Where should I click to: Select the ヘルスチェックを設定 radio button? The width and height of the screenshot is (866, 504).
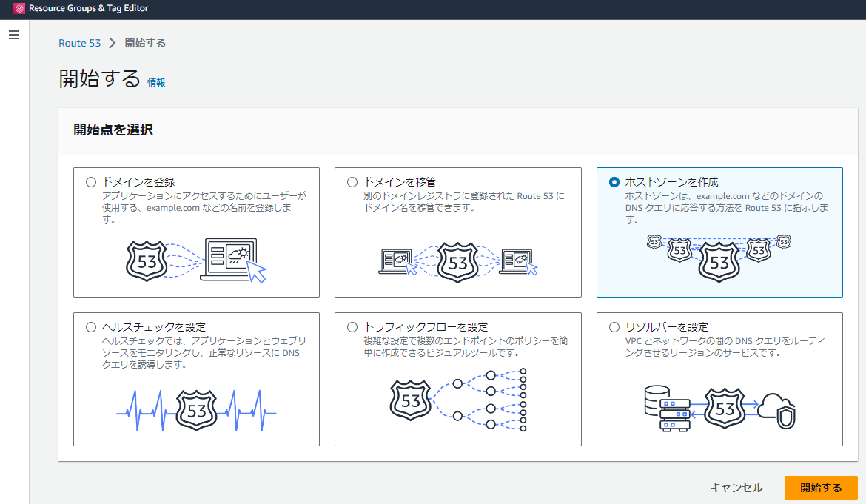(91, 327)
